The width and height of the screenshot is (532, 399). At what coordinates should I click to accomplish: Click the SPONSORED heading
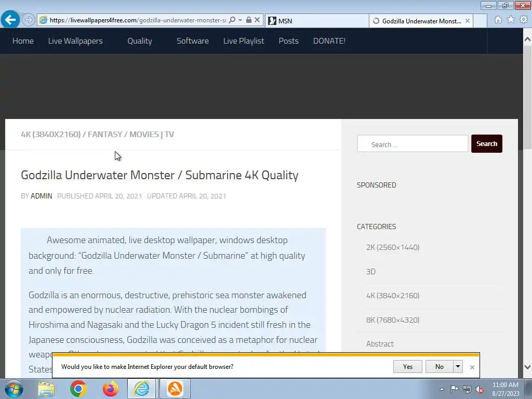pos(376,185)
